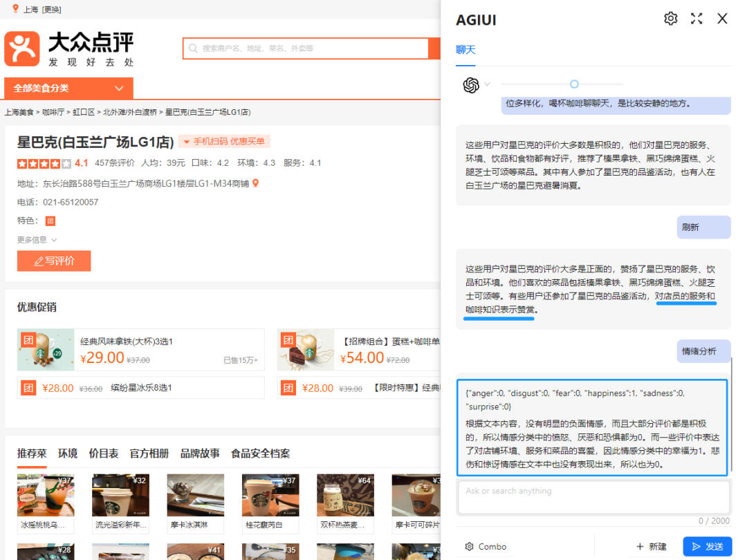
Task: Click the 团 icon on 缤纷星冰乐 deal
Action: click(28, 388)
